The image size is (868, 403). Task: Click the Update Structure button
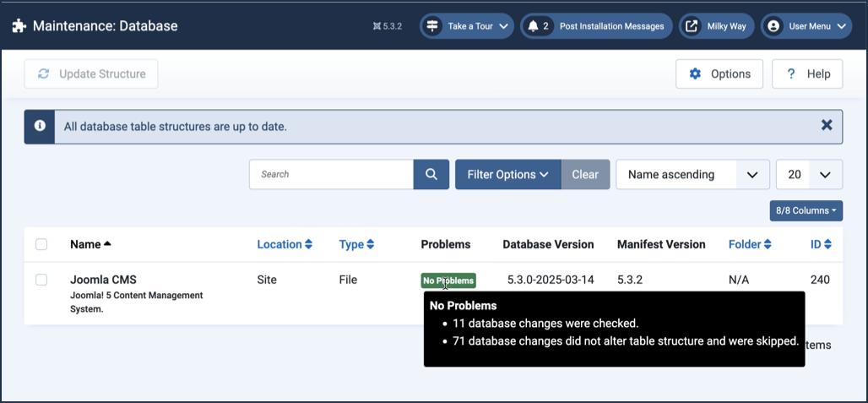(x=91, y=74)
